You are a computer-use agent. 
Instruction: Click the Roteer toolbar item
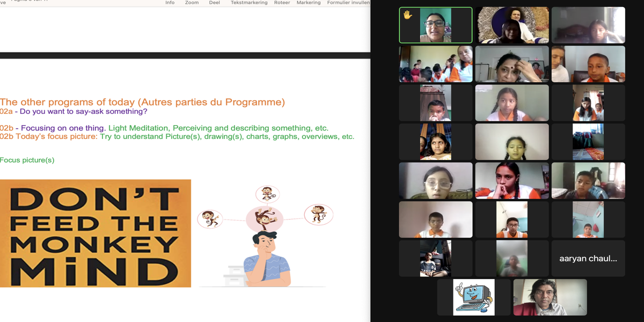click(282, 3)
